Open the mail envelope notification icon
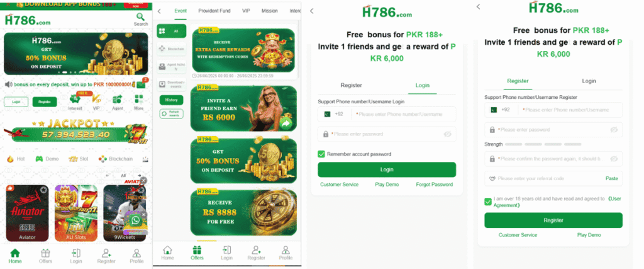 tap(141, 84)
